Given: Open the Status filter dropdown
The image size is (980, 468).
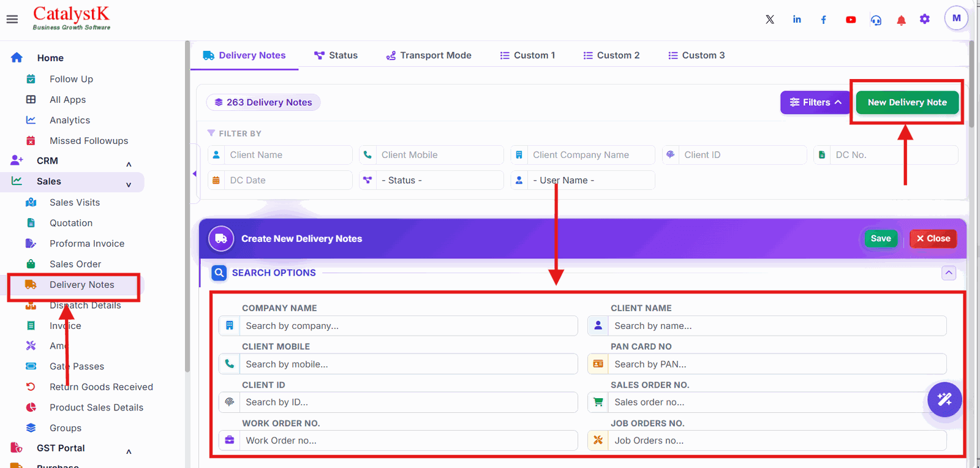Looking at the screenshot, I should click(431, 180).
